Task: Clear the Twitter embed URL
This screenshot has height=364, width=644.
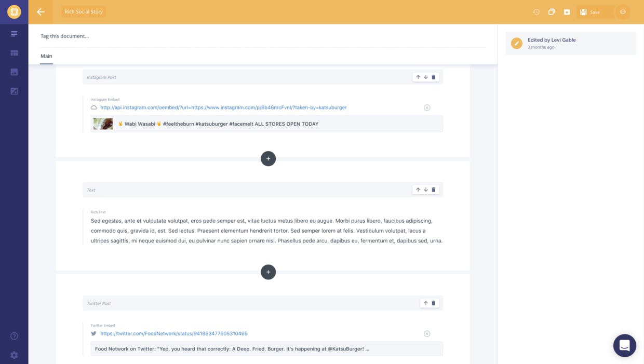Action: tap(427, 334)
